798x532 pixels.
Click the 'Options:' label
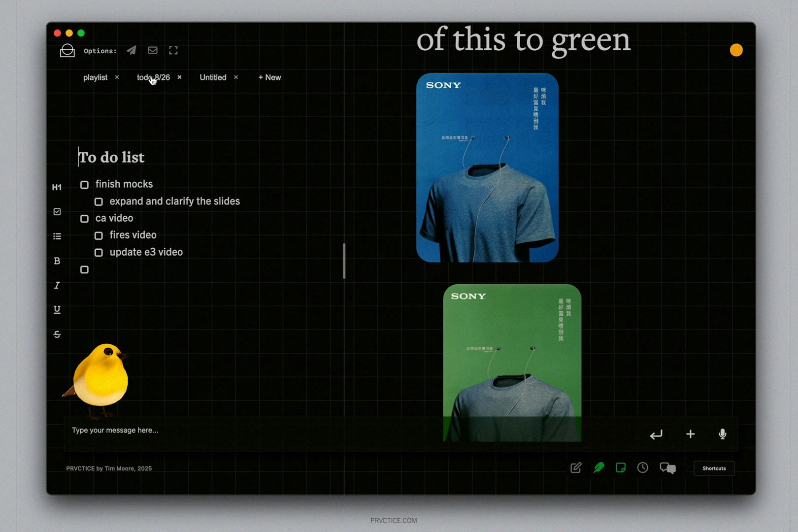pyautogui.click(x=100, y=51)
